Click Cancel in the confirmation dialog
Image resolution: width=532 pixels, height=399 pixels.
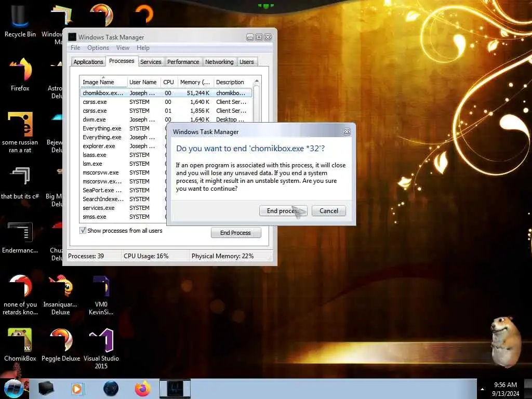pos(329,211)
